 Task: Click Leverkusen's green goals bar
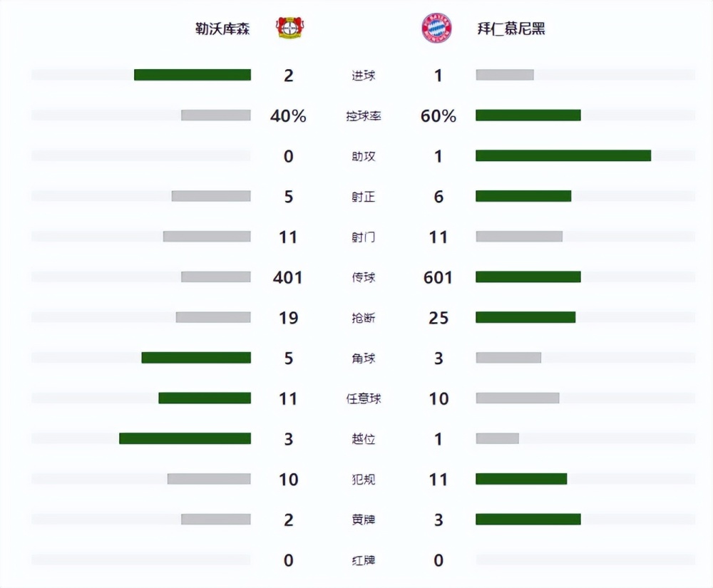193,75
